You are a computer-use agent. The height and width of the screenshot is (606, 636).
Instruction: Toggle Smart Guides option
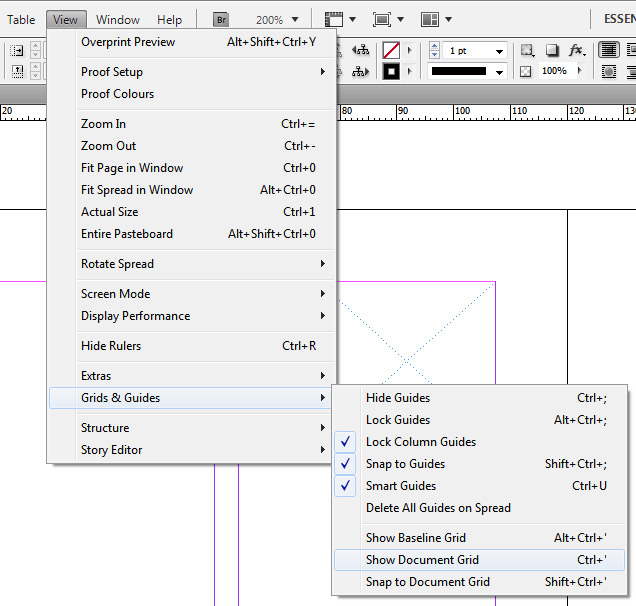[479, 486]
